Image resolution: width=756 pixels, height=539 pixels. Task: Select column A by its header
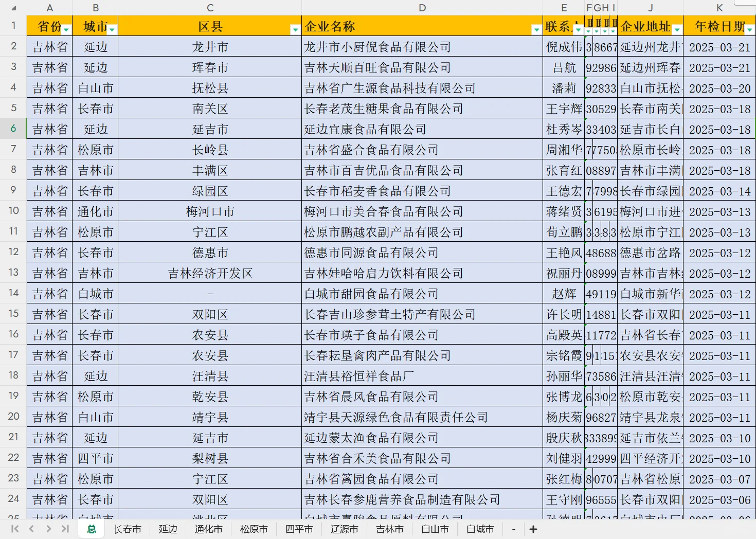pos(49,8)
